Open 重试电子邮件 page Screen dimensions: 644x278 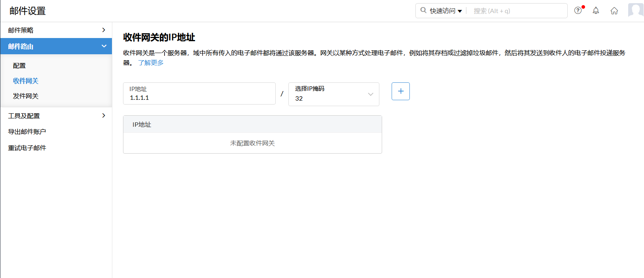(27, 148)
